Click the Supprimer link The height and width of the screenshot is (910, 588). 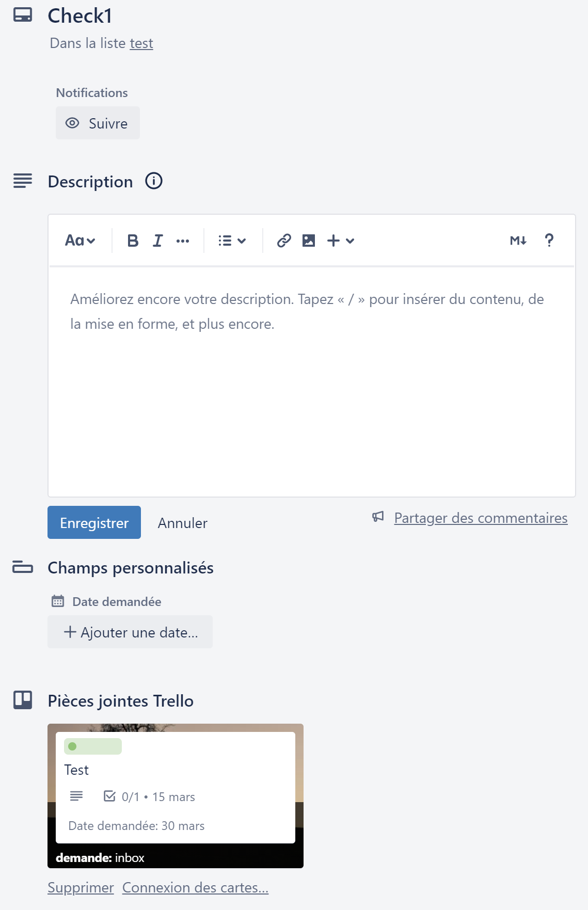coord(81,887)
